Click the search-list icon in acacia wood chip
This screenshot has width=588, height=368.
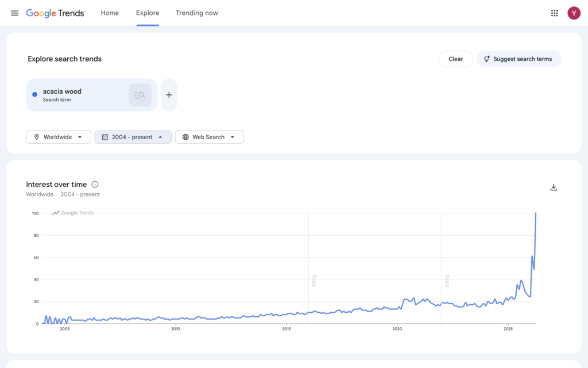140,95
